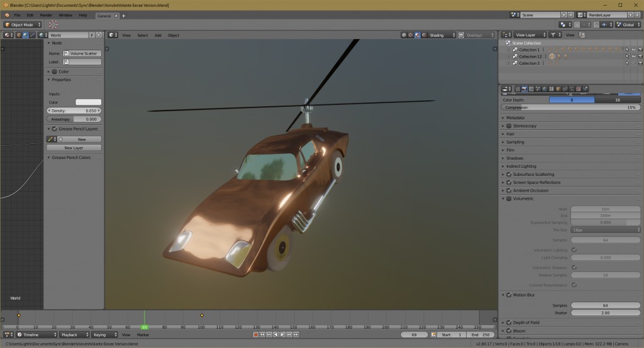Open the Render menu
The height and width of the screenshot is (348, 644).
tap(46, 14)
